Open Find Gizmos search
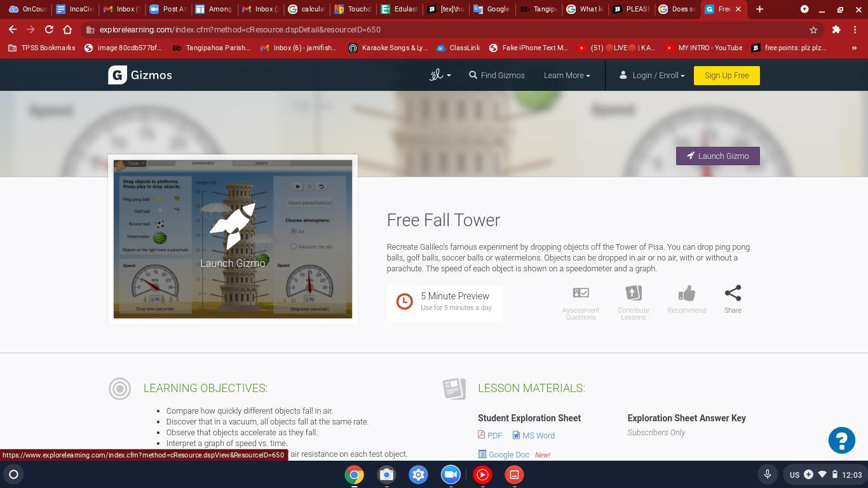The image size is (868, 488). (497, 75)
